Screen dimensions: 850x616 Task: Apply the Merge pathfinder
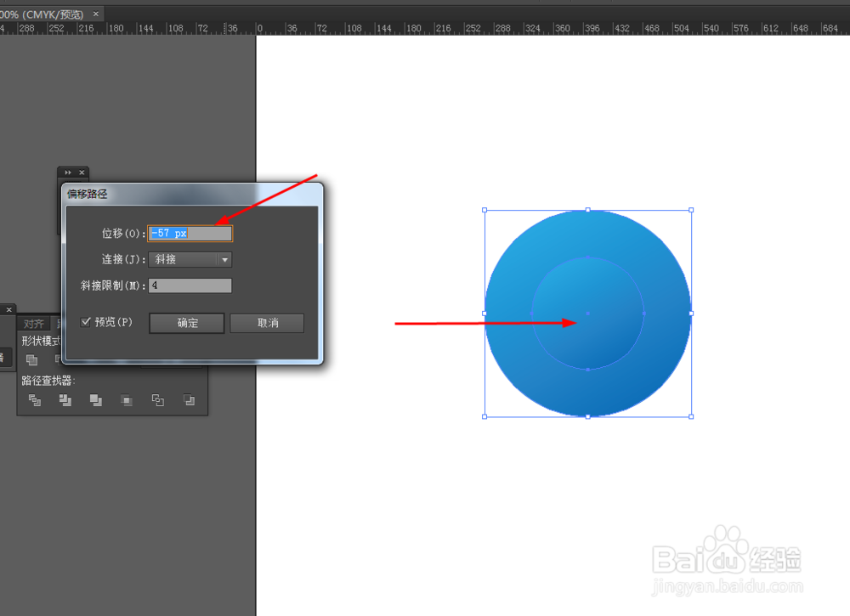click(96, 400)
